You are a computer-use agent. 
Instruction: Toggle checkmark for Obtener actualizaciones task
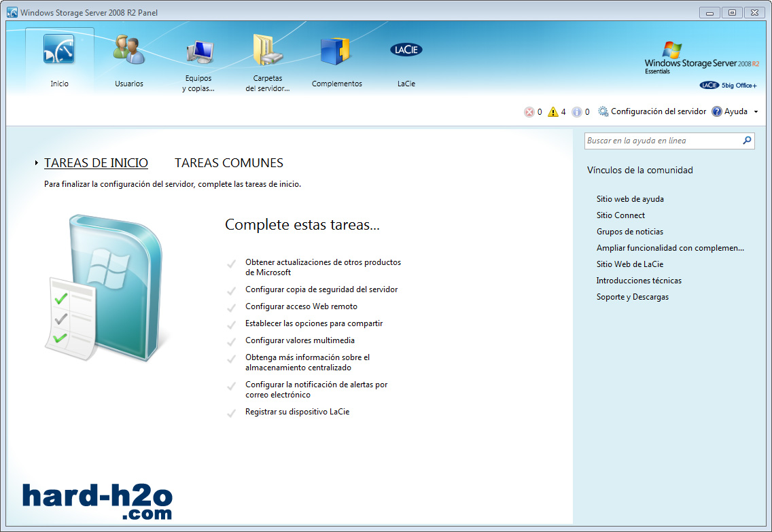232,264
